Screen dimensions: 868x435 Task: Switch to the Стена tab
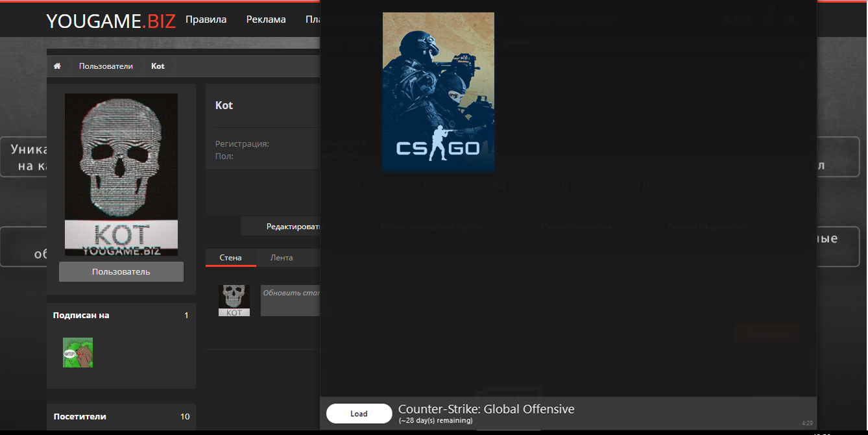coord(231,258)
